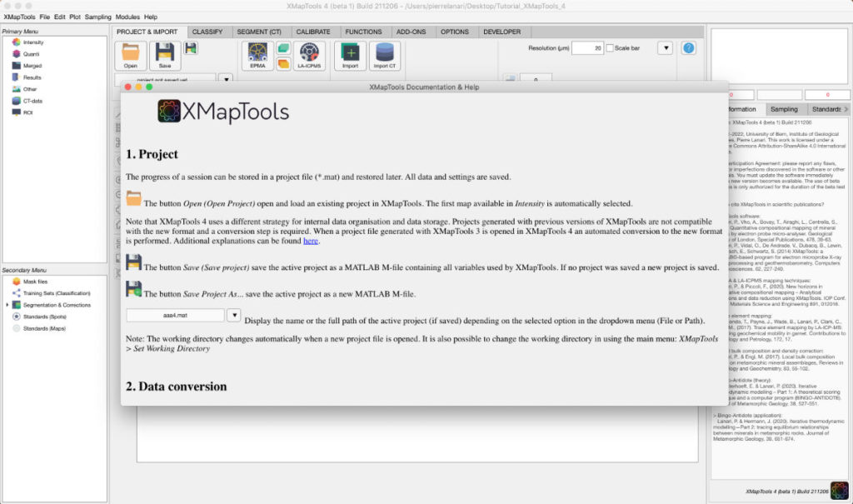Viewport: 853px width, 504px height.
Task: Switch to the SEGMENT (CT) tab
Action: [x=259, y=32]
